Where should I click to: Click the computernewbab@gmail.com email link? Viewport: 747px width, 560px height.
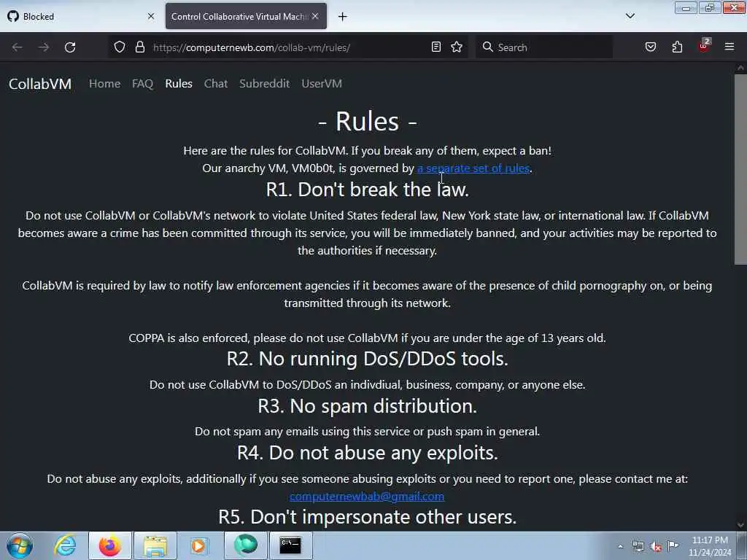(x=367, y=496)
